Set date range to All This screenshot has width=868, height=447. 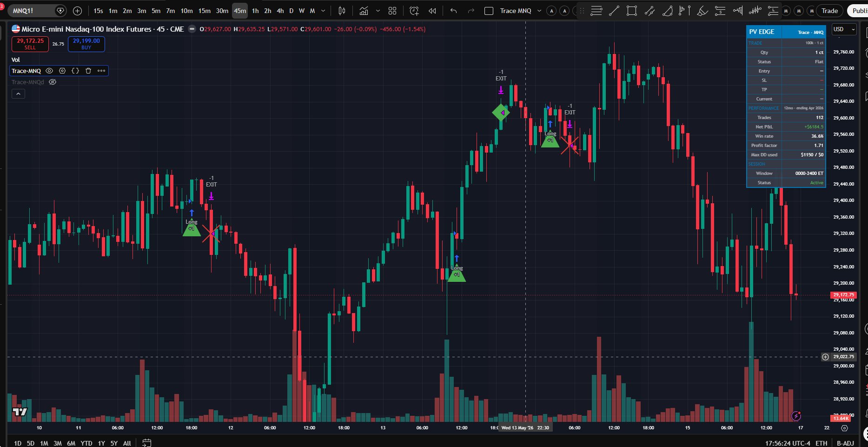click(127, 443)
